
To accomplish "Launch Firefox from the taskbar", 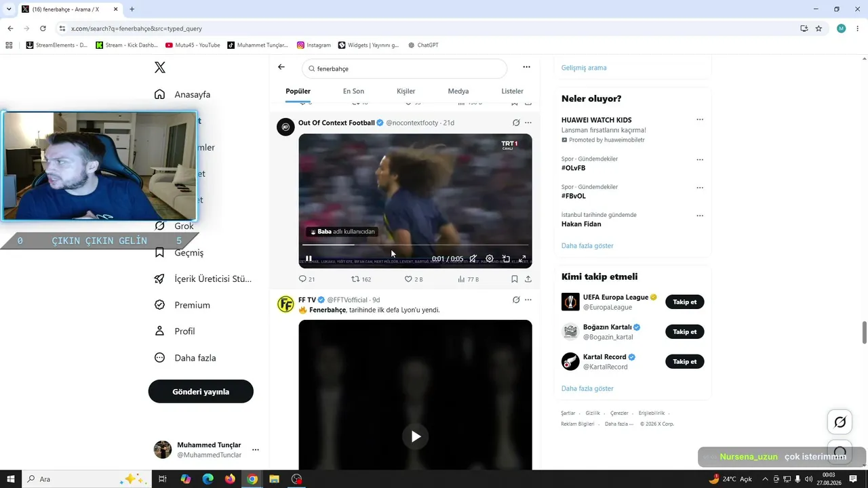I will (230, 479).
